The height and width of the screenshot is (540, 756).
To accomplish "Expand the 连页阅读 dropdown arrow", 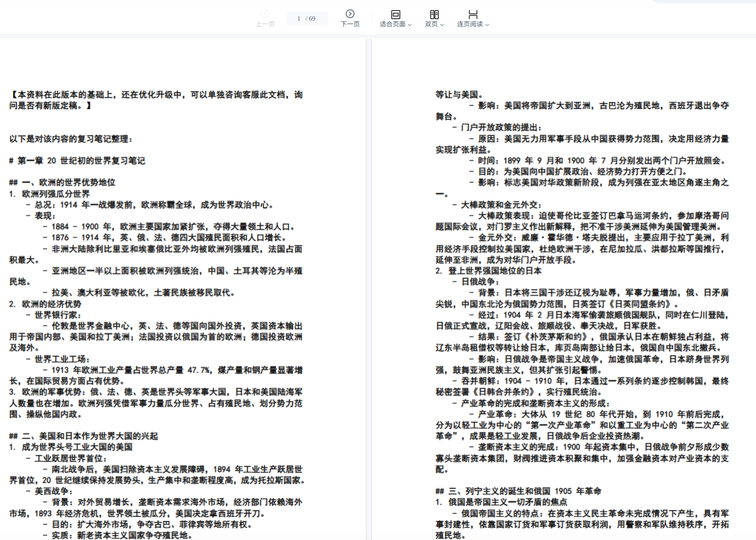I will click(x=487, y=25).
